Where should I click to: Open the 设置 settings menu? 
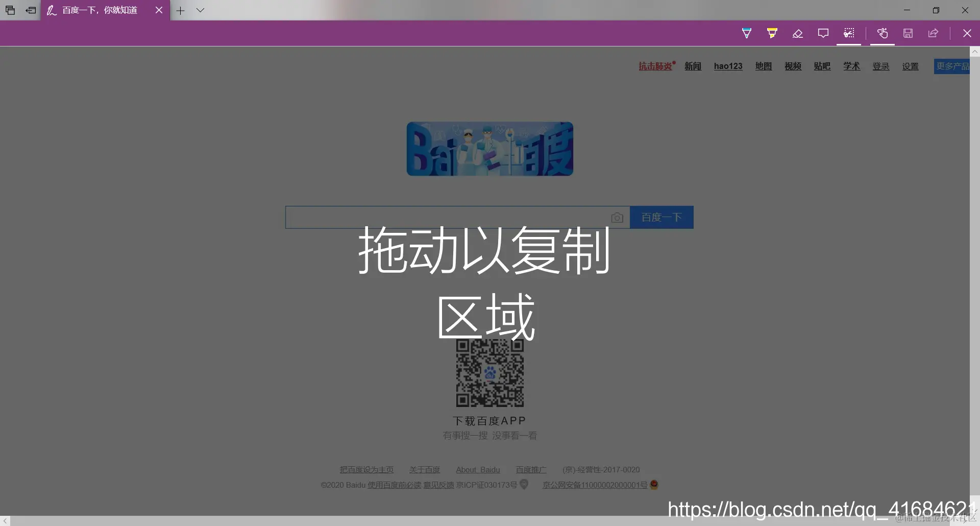click(910, 66)
